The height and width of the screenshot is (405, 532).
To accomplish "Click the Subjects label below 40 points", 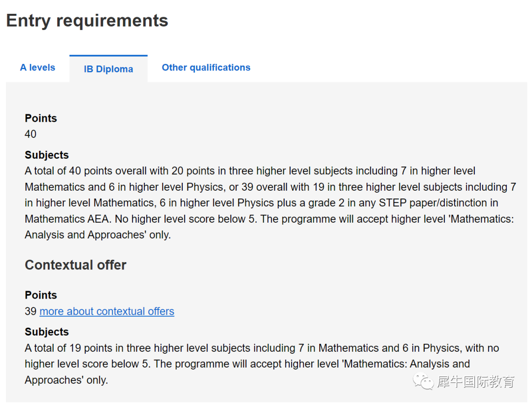I will (x=47, y=155).
